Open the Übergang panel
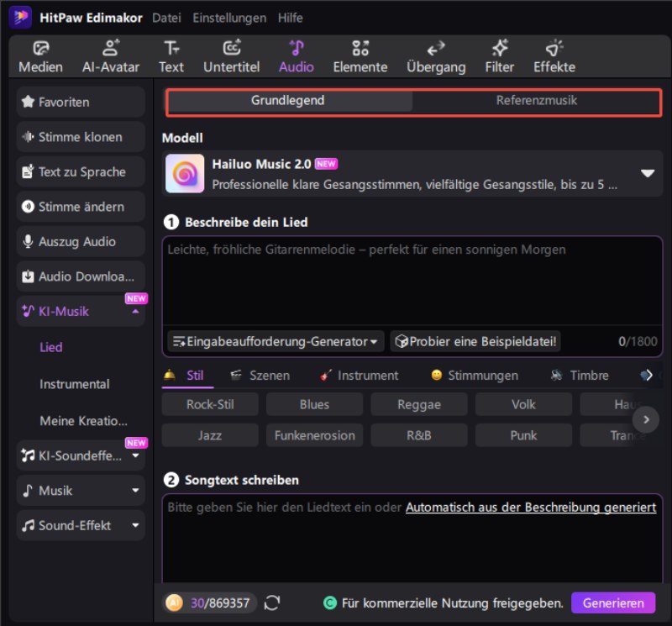The width and height of the screenshot is (672, 626). pyautogui.click(x=436, y=56)
